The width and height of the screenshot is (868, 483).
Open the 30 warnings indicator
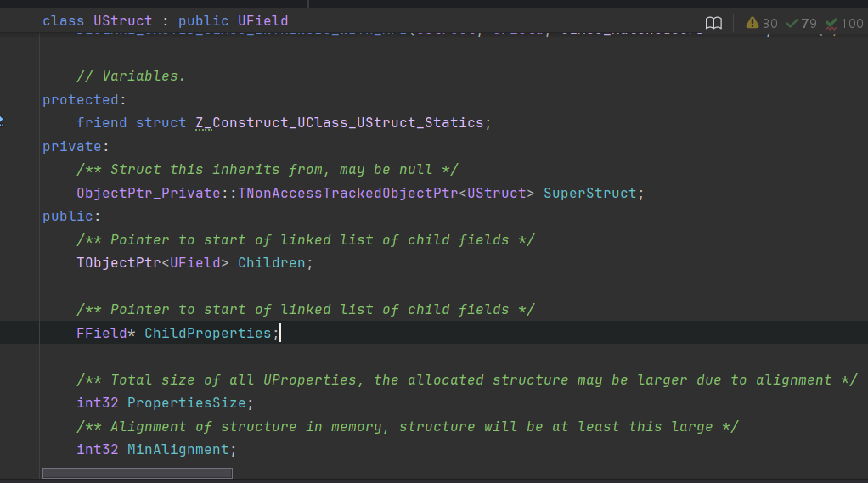click(x=762, y=23)
